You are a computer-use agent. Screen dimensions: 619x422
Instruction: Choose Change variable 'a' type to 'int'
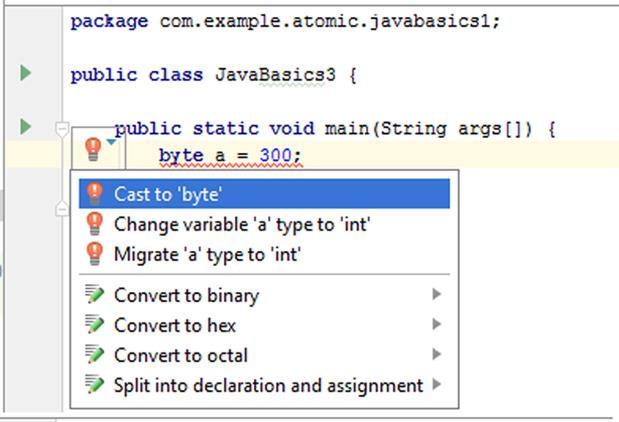[x=264, y=224]
